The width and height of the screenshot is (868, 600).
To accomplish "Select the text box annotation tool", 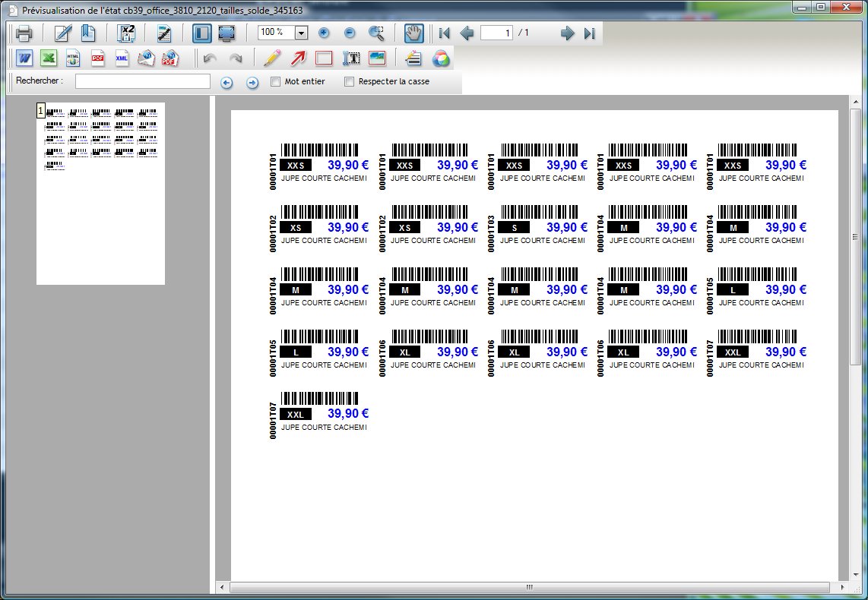I will pos(351,58).
